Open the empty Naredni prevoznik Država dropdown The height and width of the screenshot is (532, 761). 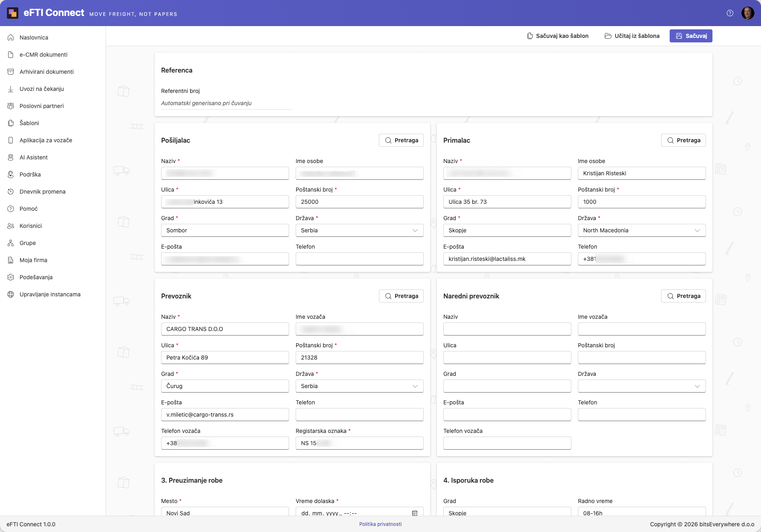(642, 386)
